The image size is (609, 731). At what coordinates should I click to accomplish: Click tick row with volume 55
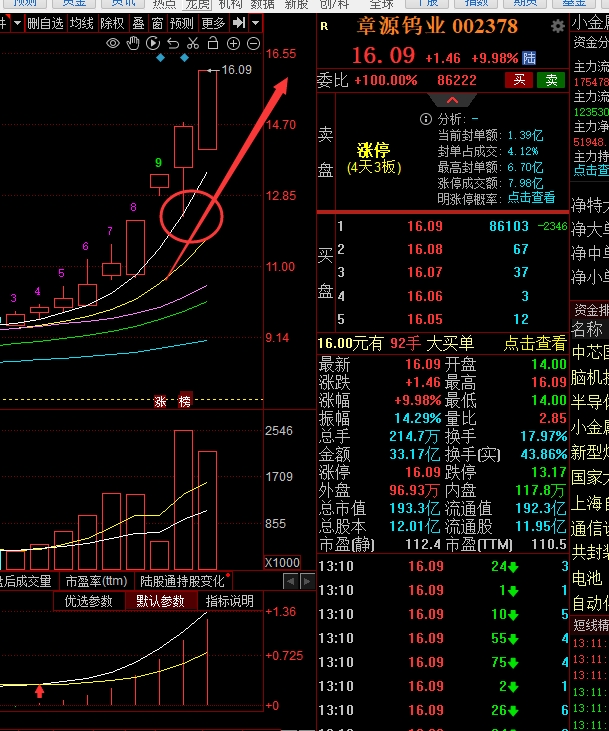click(x=443, y=638)
